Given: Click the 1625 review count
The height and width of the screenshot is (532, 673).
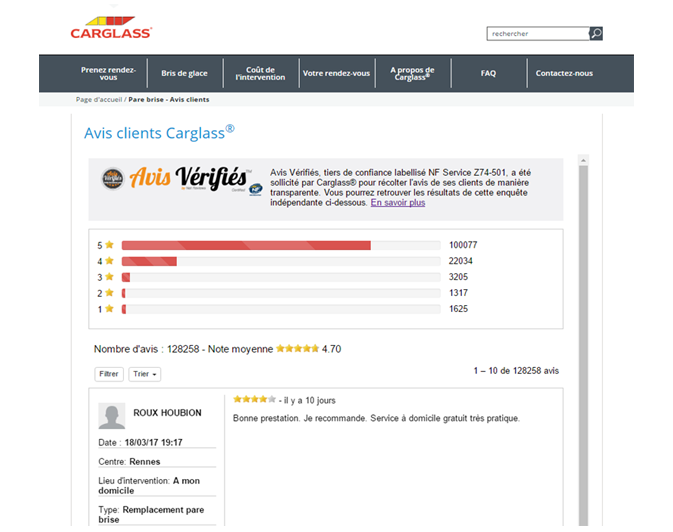Looking at the screenshot, I should [x=458, y=309].
